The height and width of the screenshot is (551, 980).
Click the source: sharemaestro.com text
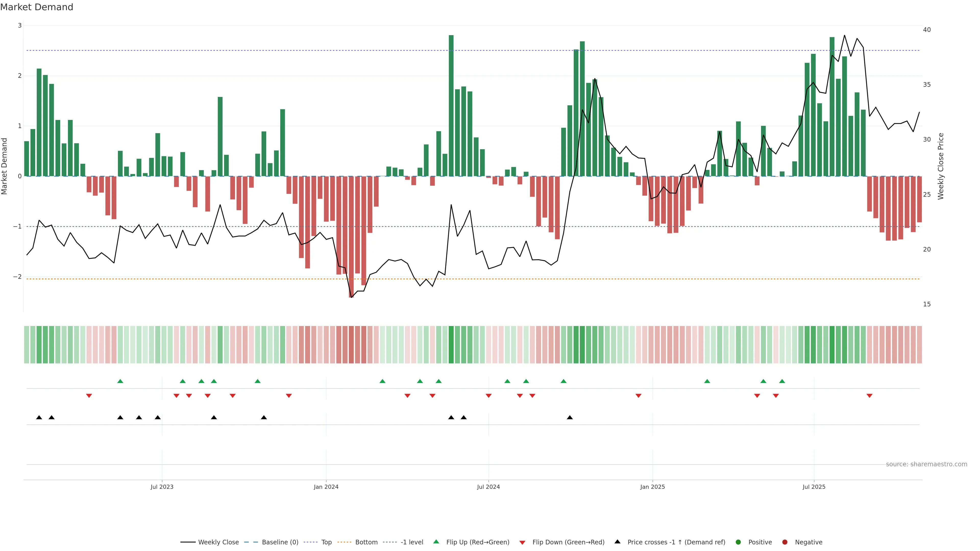click(x=926, y=464)
